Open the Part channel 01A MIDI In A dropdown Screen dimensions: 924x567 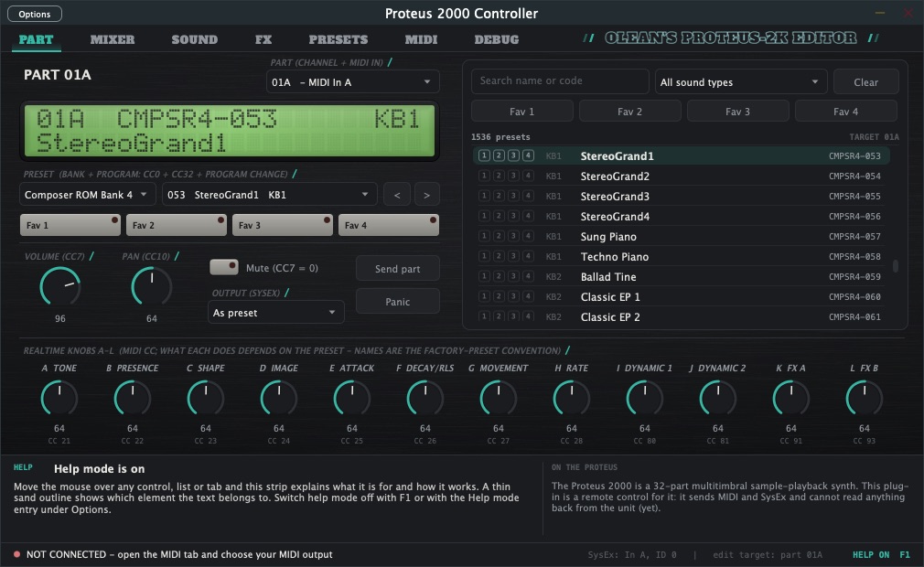352,81
